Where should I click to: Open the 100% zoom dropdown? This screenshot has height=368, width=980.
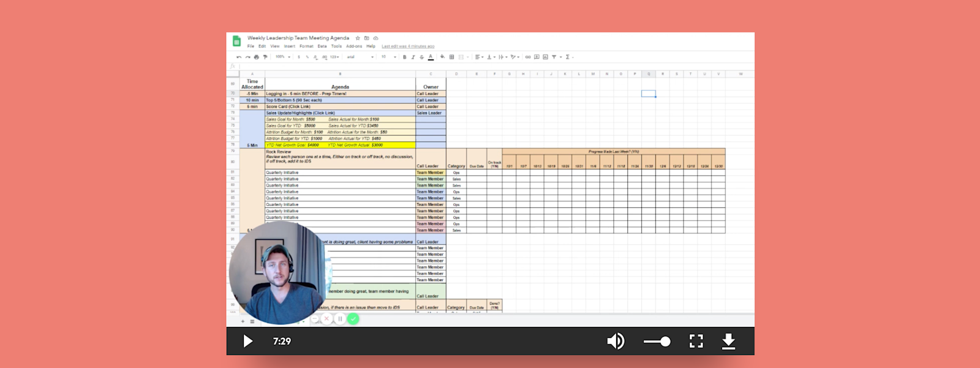click(283, 56)
